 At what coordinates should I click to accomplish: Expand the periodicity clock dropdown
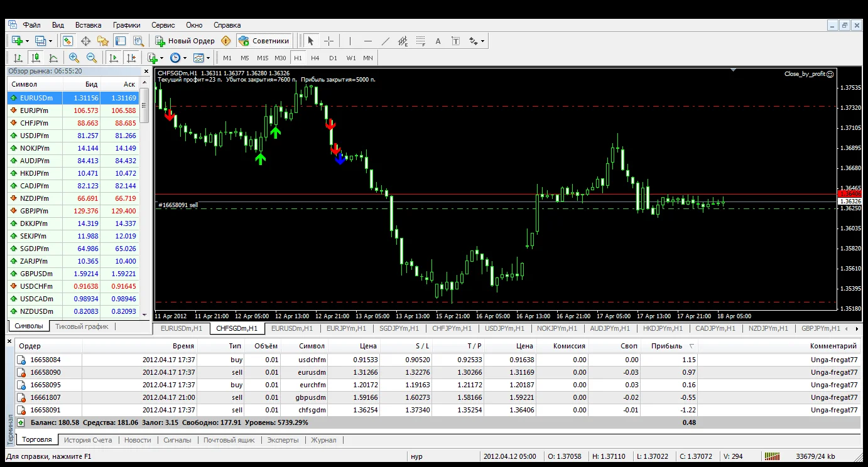[x=185, y=58]
